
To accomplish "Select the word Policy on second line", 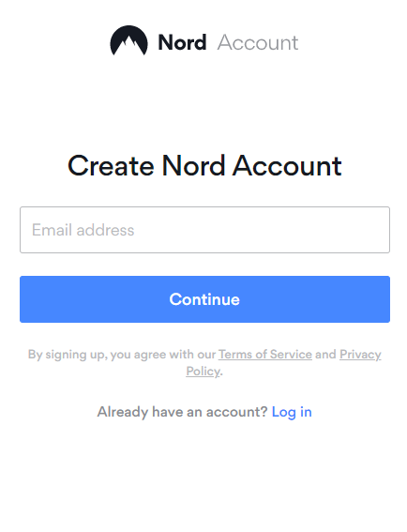I will pyautogui.click(x=203, y=372).
